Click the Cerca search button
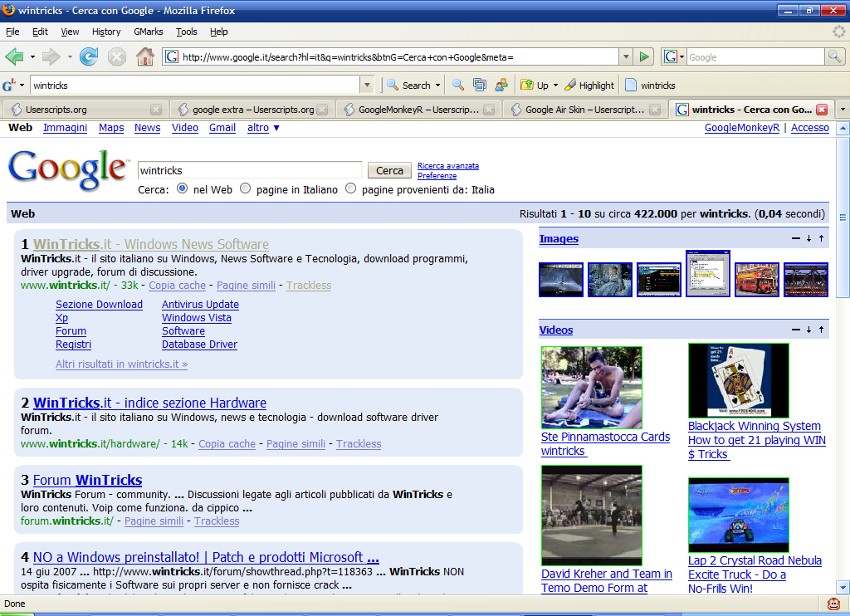The width and height of the screenshot is (850, 616). coord(389,170)
